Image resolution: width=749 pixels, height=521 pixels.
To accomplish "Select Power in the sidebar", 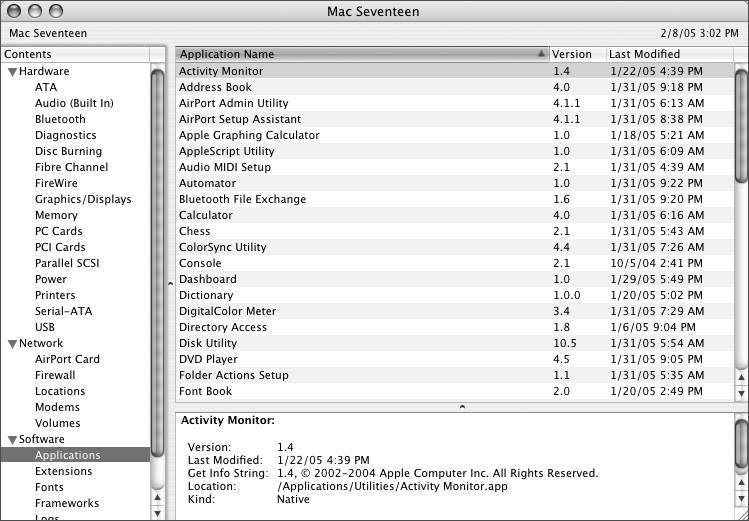I will point(51,279).
